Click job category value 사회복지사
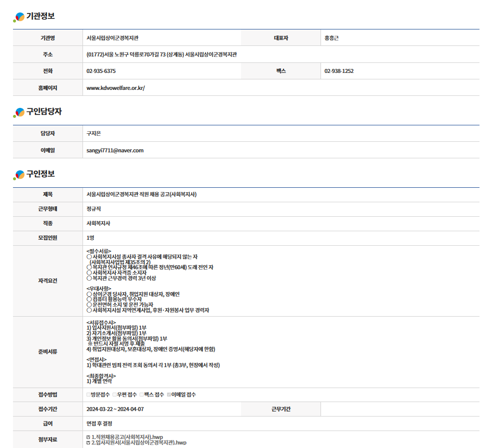481x448 pixels. coord(98,223)
